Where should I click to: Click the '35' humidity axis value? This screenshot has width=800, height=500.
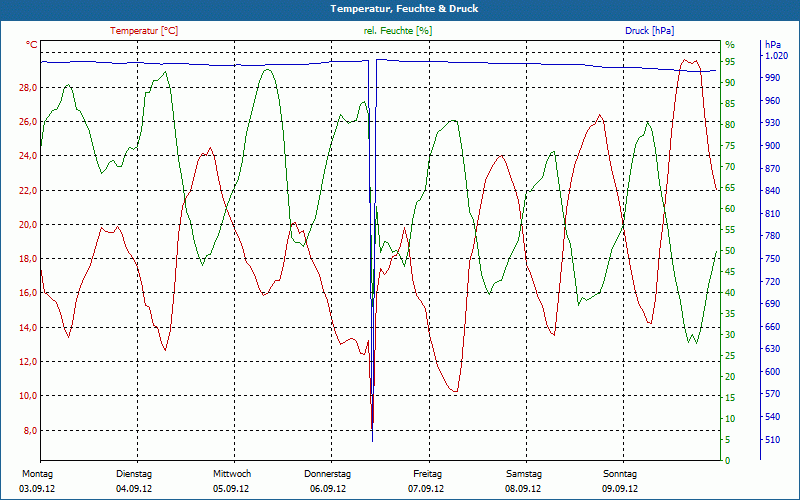coord(730,314)
